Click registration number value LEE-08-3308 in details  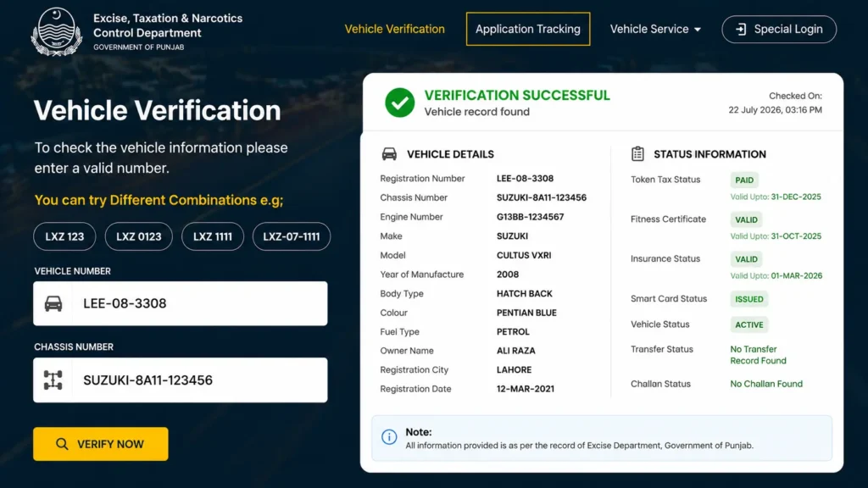(x=525, y=178)
